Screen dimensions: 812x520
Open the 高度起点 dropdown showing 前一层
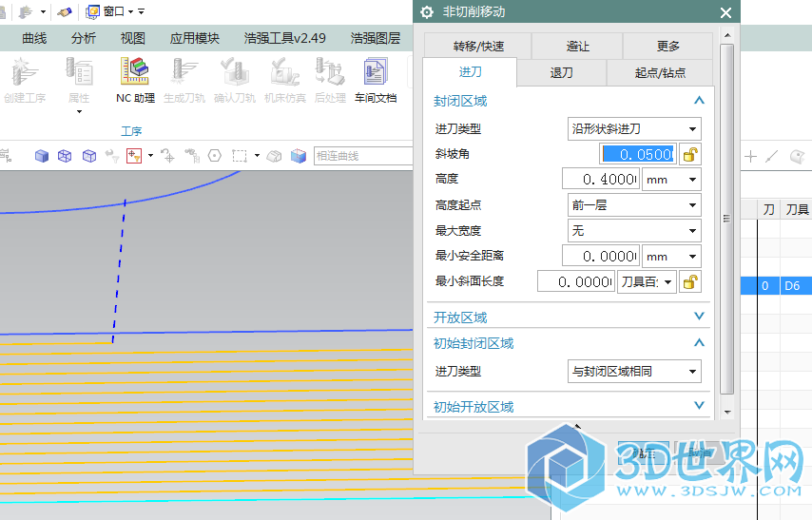click(x=634, y=205)
